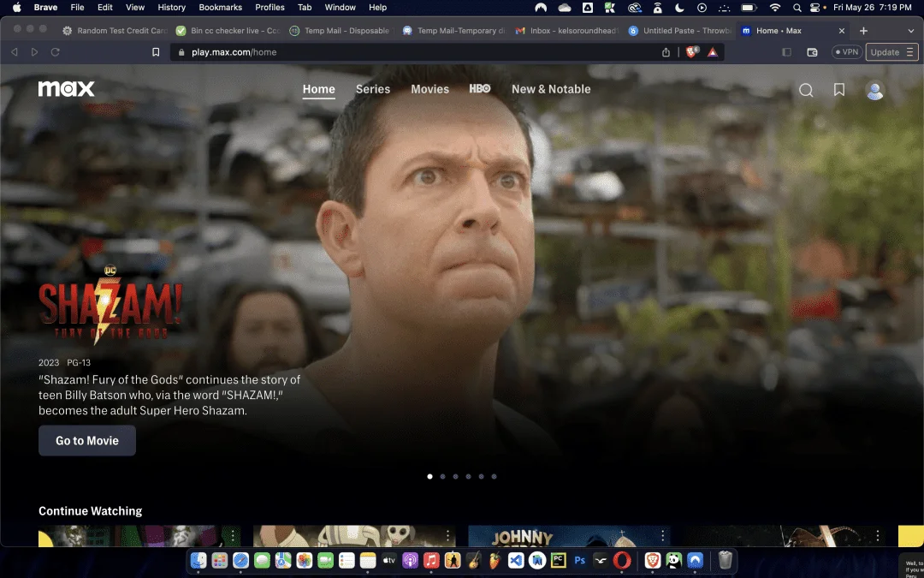The width and height of the screenshot is (924, 578).
Task: Open options on the Johnny card
Action: (663, 535)
